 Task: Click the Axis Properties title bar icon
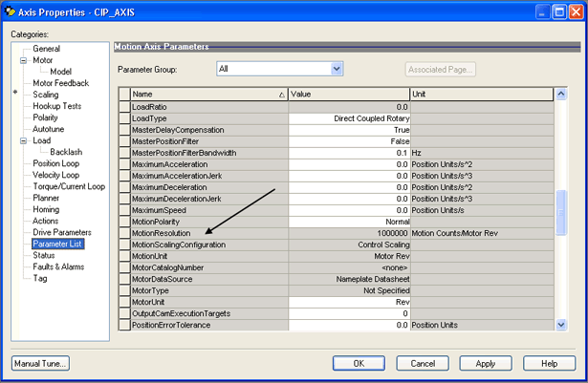pos(12,12)
